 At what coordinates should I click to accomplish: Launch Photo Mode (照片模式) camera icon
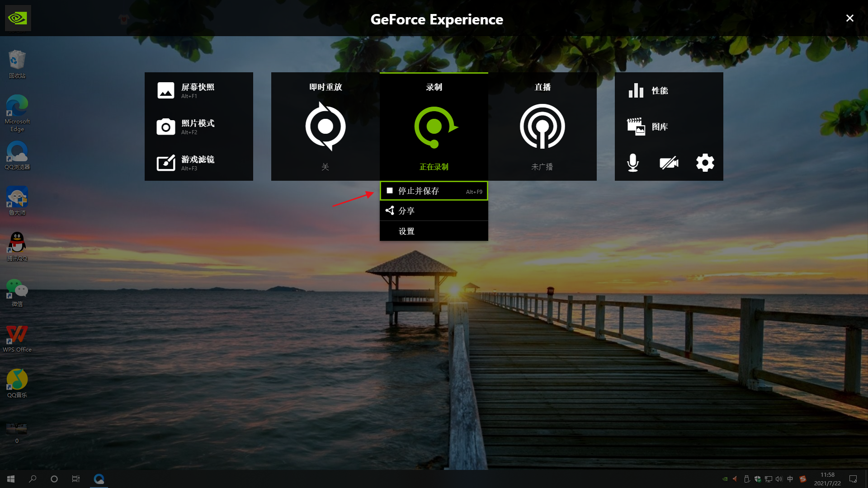tap(166, 127)
